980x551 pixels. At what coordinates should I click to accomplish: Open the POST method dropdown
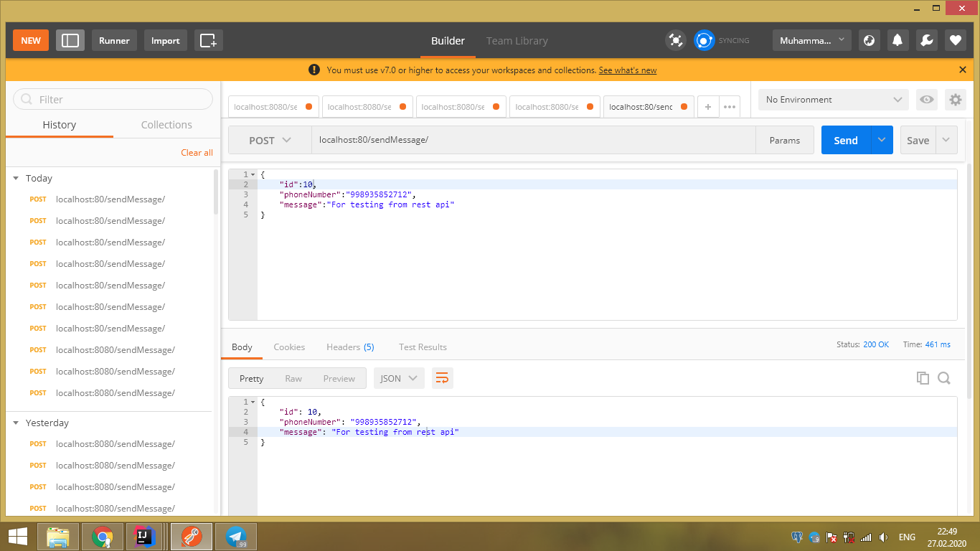270,140
